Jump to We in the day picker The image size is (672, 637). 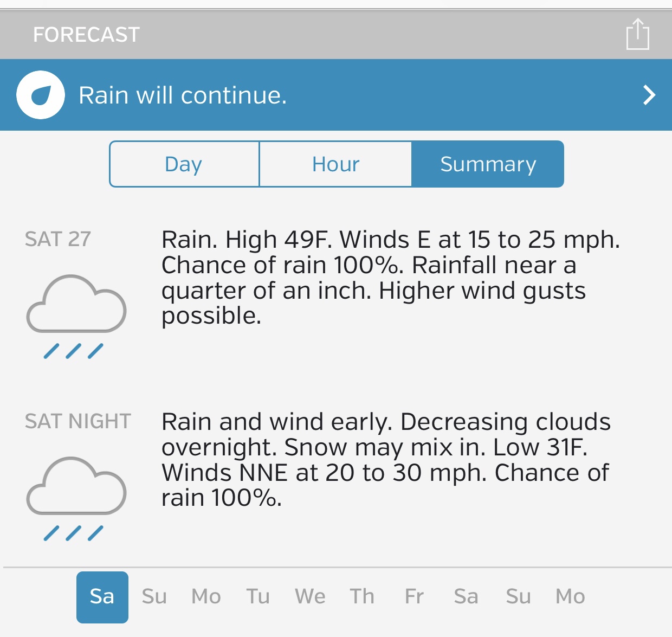click(x=310, y=596)
